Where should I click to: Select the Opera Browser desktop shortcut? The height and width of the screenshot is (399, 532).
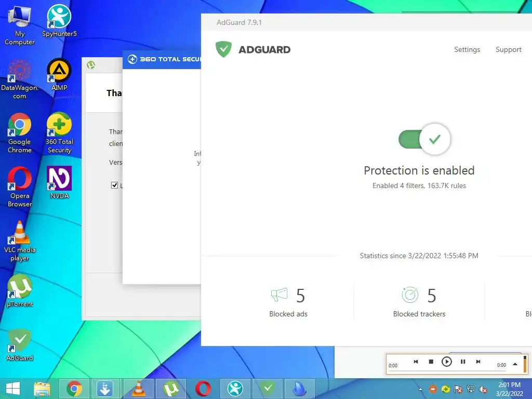click(x=20, y=187)
